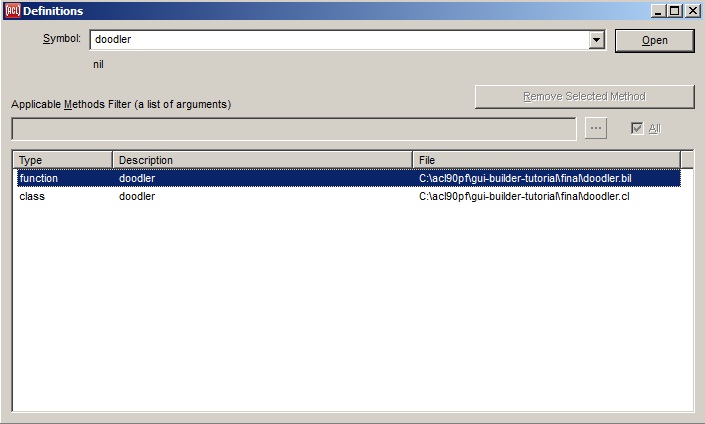Click the Allegro CL icon in title bar
705x424 pixels.
(x=12, y=10)
